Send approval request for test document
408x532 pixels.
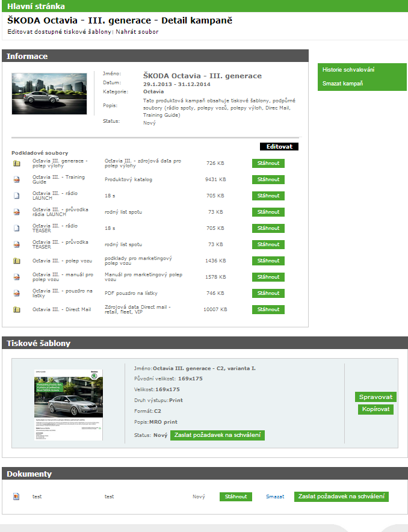click(x=341, y=496)
